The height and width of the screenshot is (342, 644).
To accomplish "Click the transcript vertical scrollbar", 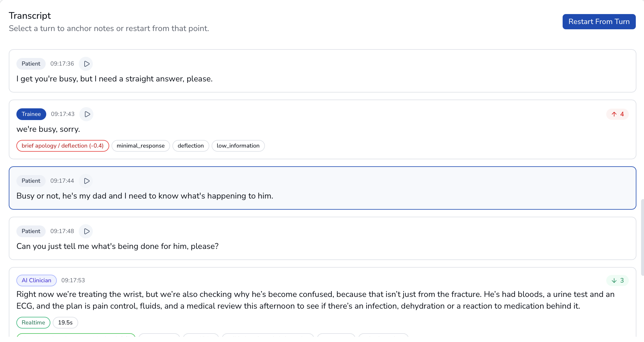I will [x=642, y=237].
